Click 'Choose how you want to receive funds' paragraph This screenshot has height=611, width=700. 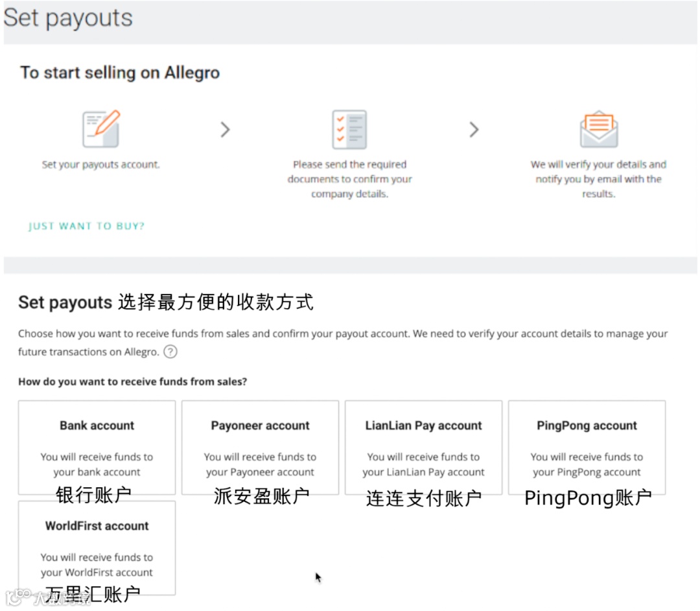pos(343,342)
